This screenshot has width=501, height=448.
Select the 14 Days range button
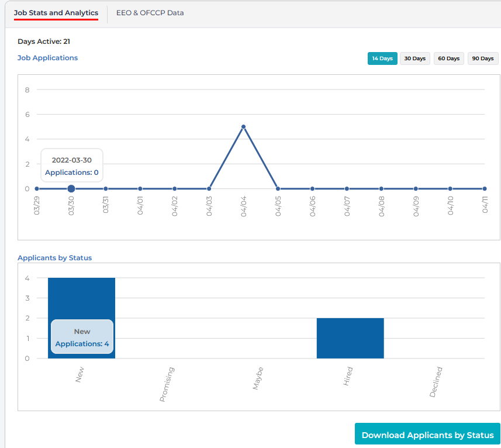pos(382,58)
